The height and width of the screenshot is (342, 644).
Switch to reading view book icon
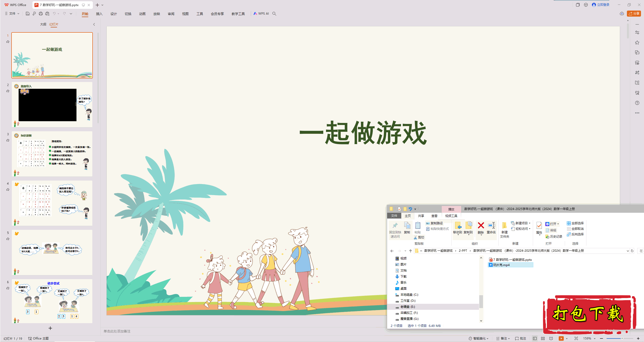coord(551,338)
